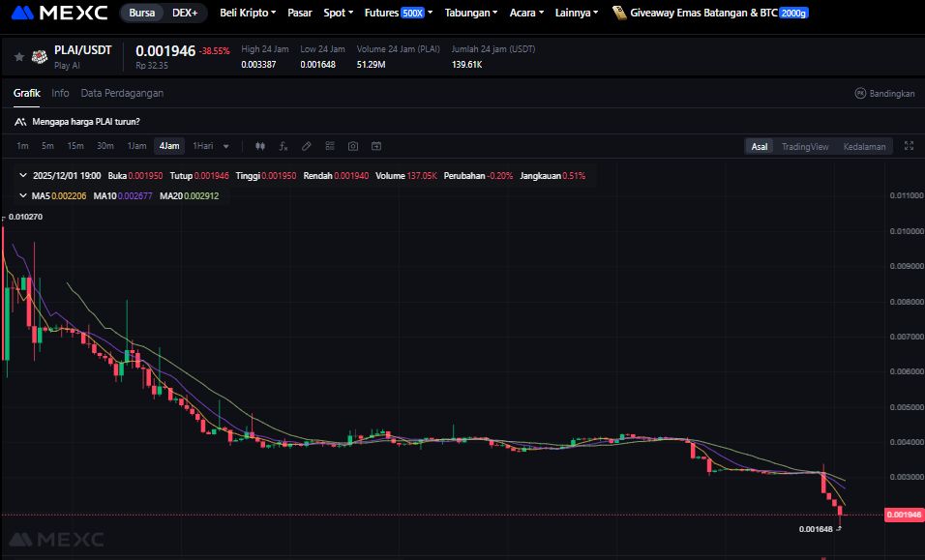Image resolution: width=925 pixels, height=560 pixels.
Task: Add PLAI/USDT to favorites with star icon
Action: tap(18, 57)
